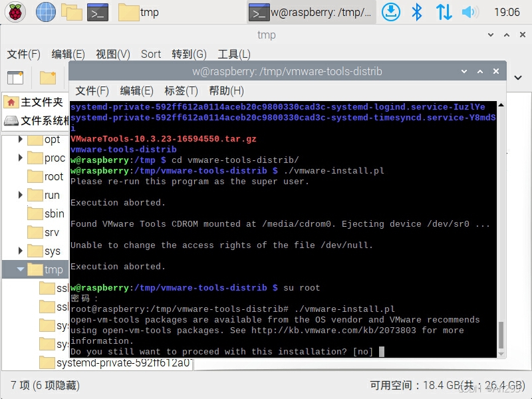Viewport: 532px width, 399px height.
Task: Click the vmware-tools-distrib directory name listing
Action: point(124,149)
